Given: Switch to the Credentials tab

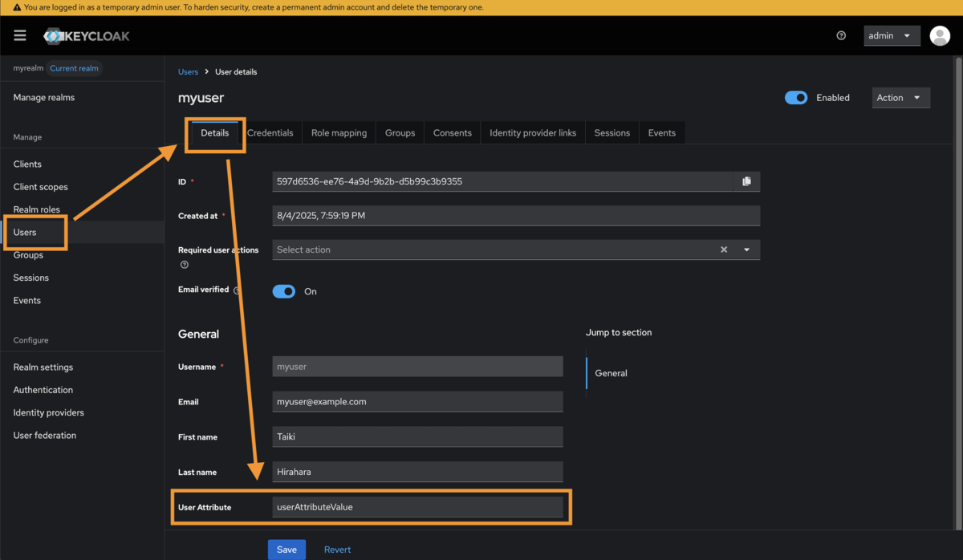Looking at the screenshot, I should coord(270,133).
